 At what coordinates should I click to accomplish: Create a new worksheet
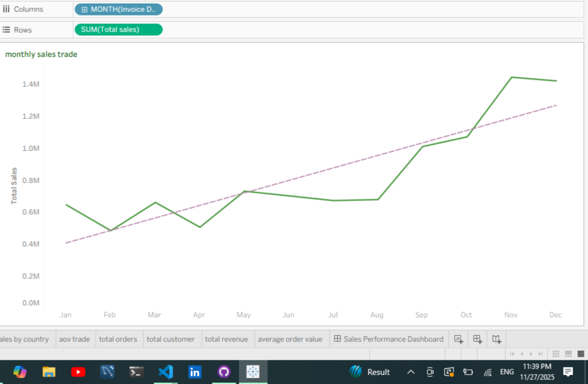pyautogui.click(x=458, y=338)
